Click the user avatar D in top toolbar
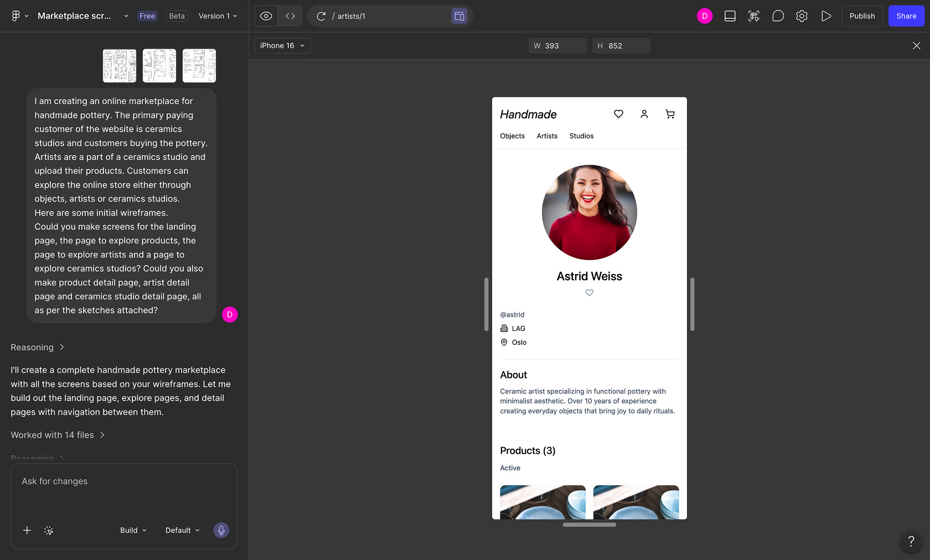The width and height of the screenshot is (930, 560). pyautogui.click(x=705, y=16)
